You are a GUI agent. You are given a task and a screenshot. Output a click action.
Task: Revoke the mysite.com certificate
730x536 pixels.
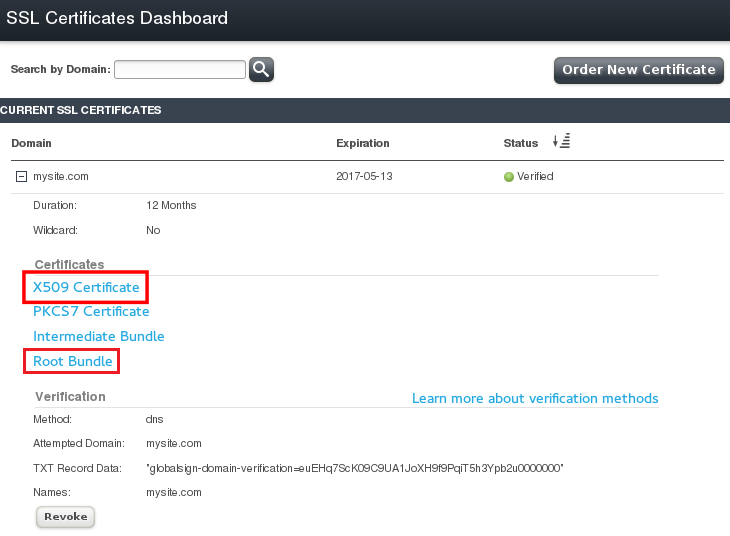[66, 517]
